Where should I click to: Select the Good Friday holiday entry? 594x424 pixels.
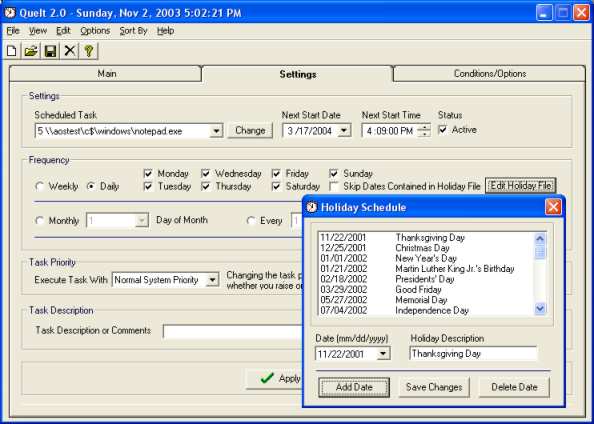pos(426,289)
